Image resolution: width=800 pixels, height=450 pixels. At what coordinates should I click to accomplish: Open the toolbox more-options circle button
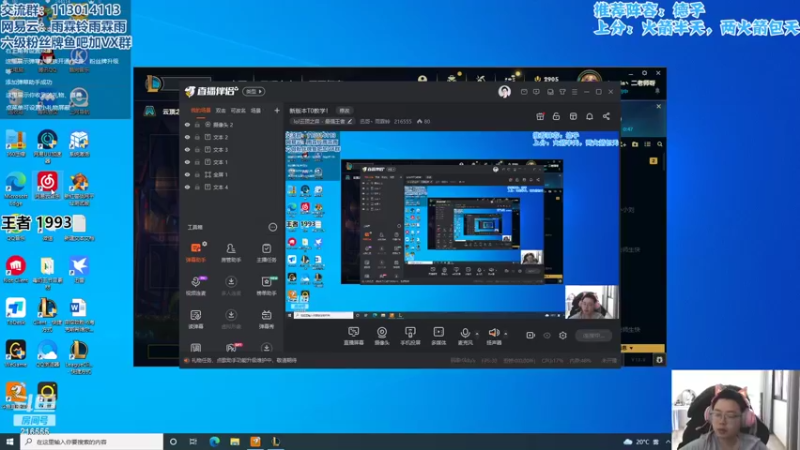[x=272, y=227]
